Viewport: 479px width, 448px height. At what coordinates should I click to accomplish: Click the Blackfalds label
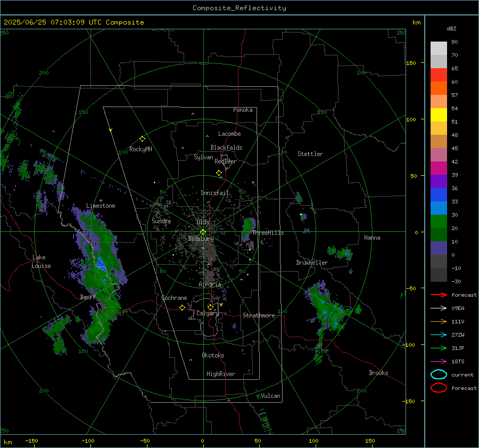[226, 148]
